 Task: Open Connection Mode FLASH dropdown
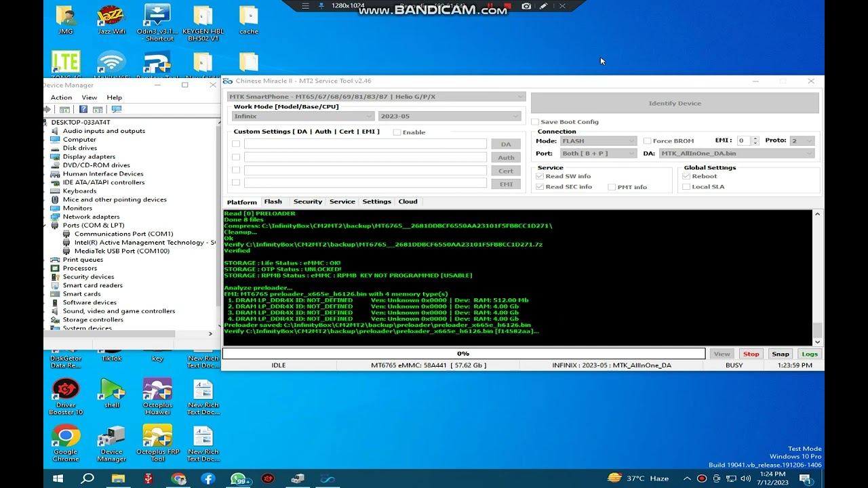pos(599,141)
